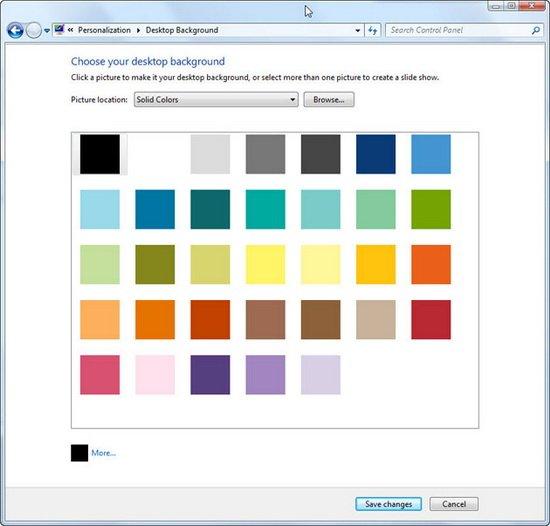Click the Browse... button
This screenshot has height=526, width=550.
coord(329,100)
